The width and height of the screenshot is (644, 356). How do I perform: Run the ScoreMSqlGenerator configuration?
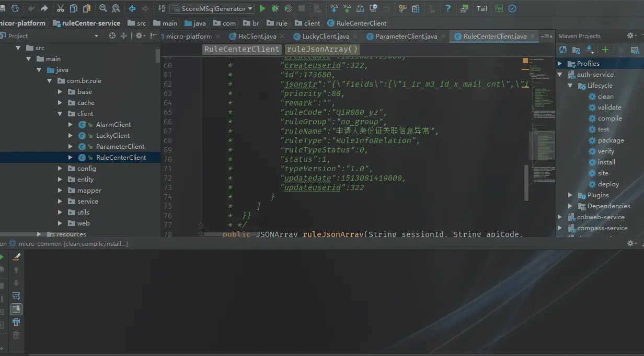(262, 8)
